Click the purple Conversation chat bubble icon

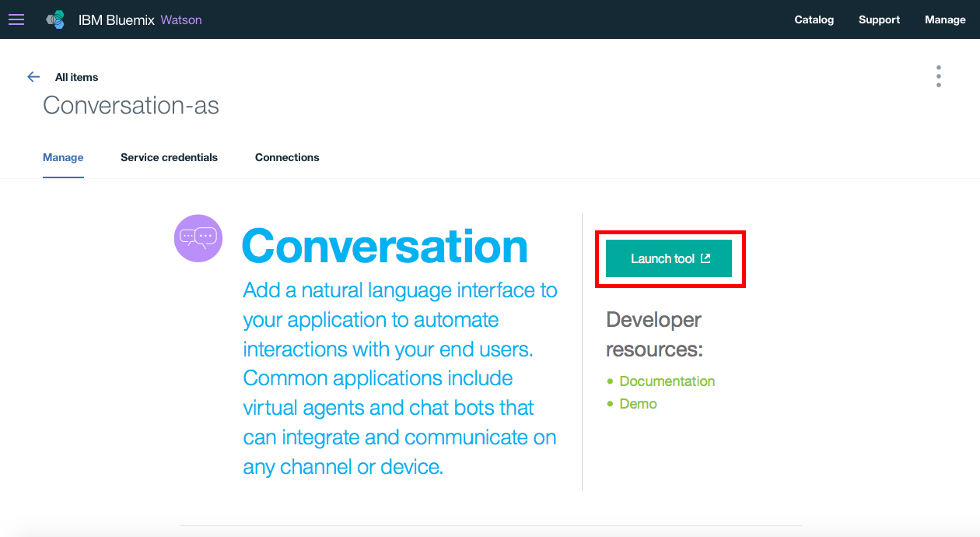point(198,238)
